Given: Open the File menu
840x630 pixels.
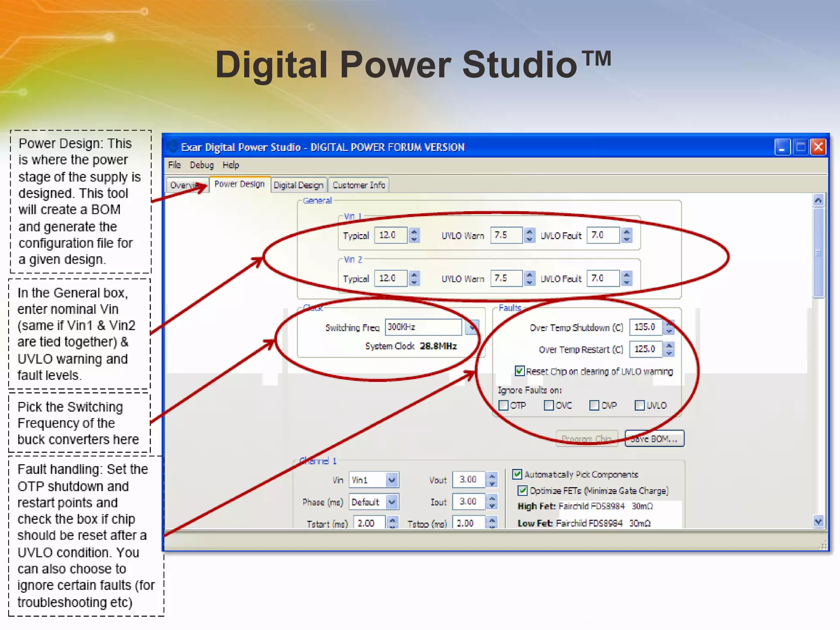Looking at the screenshot, I should tap(174, 165).
